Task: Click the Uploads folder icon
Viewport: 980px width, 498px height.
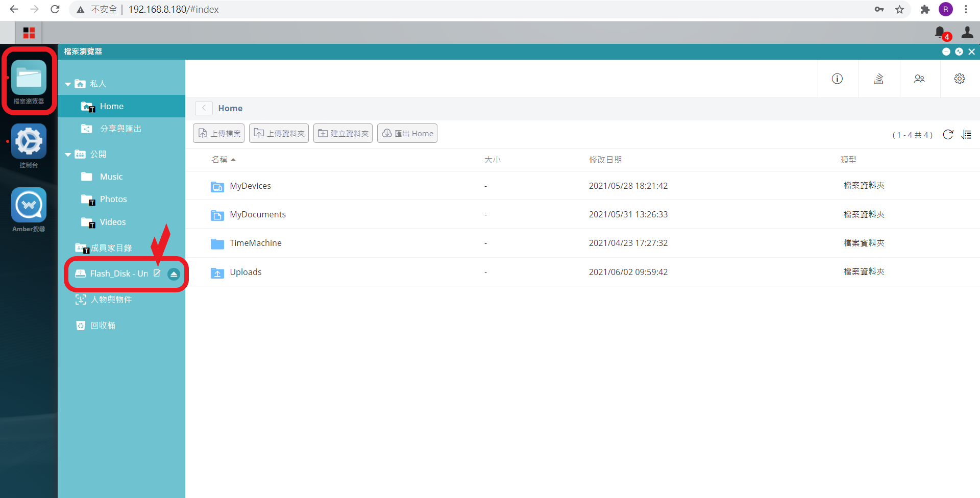Action: coord(217,272)
